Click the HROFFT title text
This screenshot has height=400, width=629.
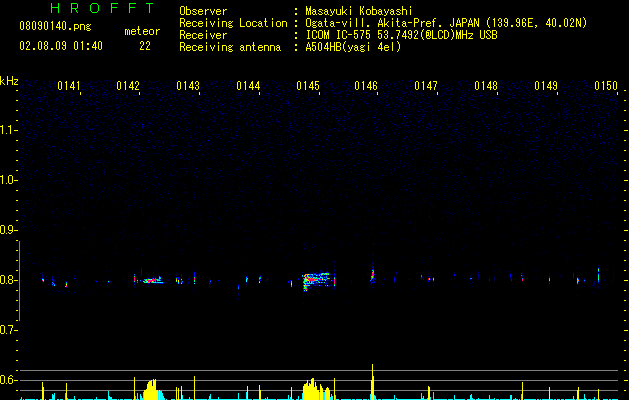(x=102, y=8)
